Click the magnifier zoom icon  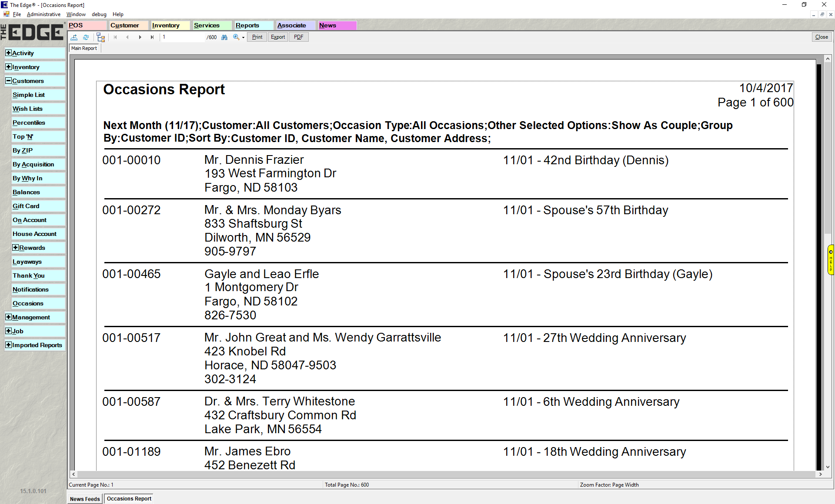236,37
